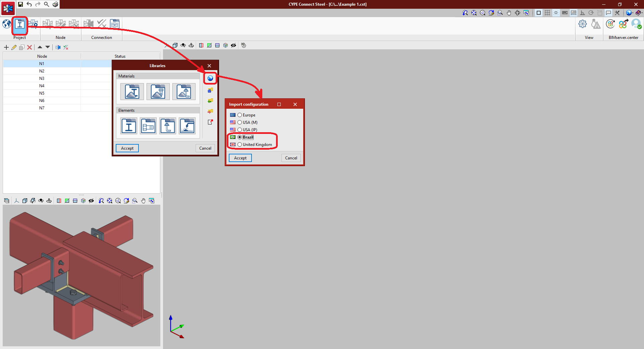This screenshot has width=644, height=349.
Task: Click the Status column header
Action: [x=120, y=56]
